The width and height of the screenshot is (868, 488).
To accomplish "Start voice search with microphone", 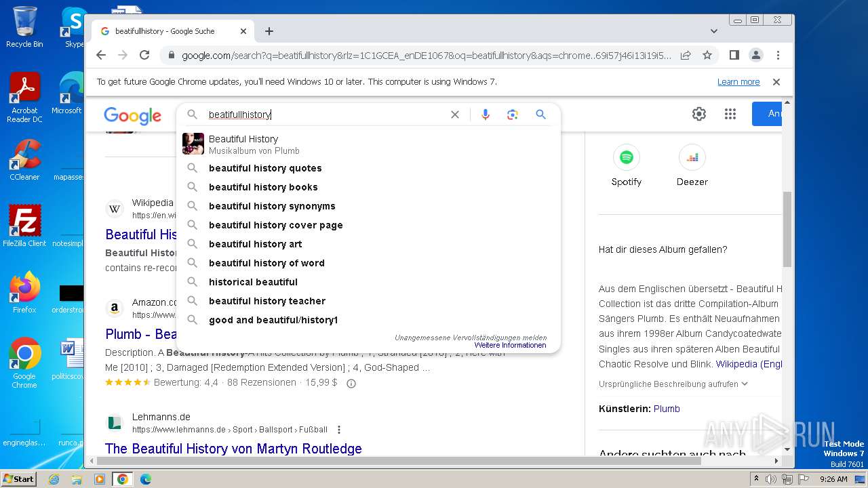I will (x=486, y=115).
